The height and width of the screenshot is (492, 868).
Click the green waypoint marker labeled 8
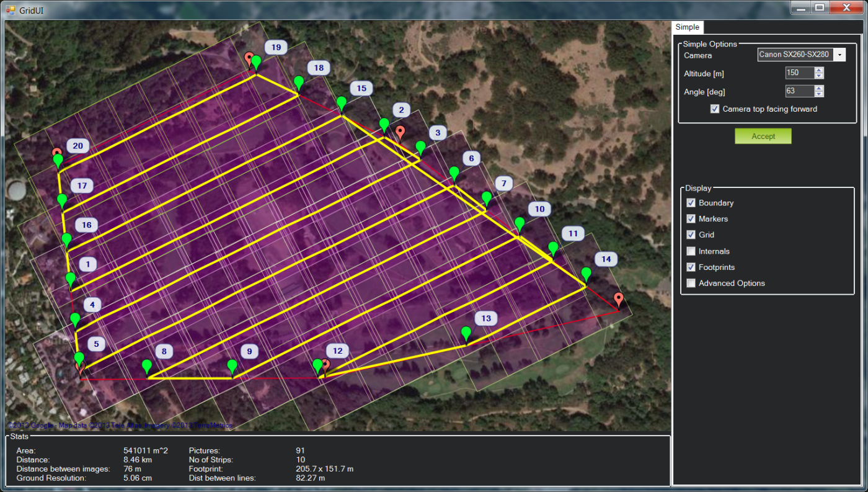(147, 368)
